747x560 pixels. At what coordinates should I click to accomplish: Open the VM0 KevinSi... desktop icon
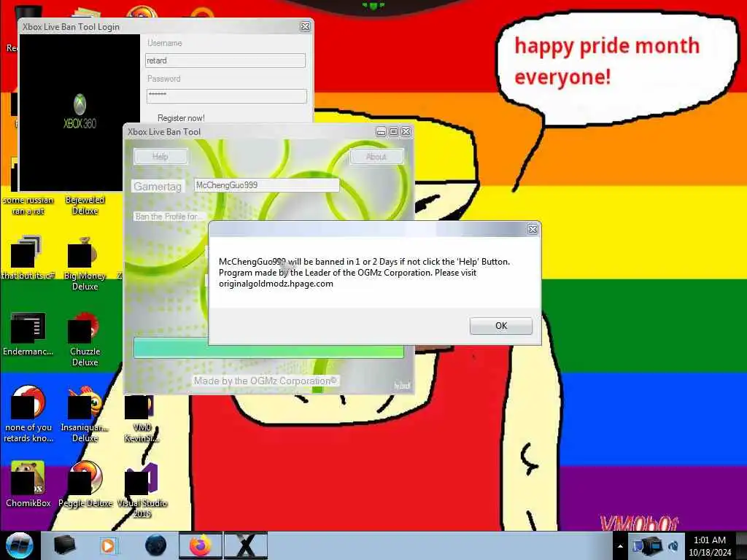(142, 418)
